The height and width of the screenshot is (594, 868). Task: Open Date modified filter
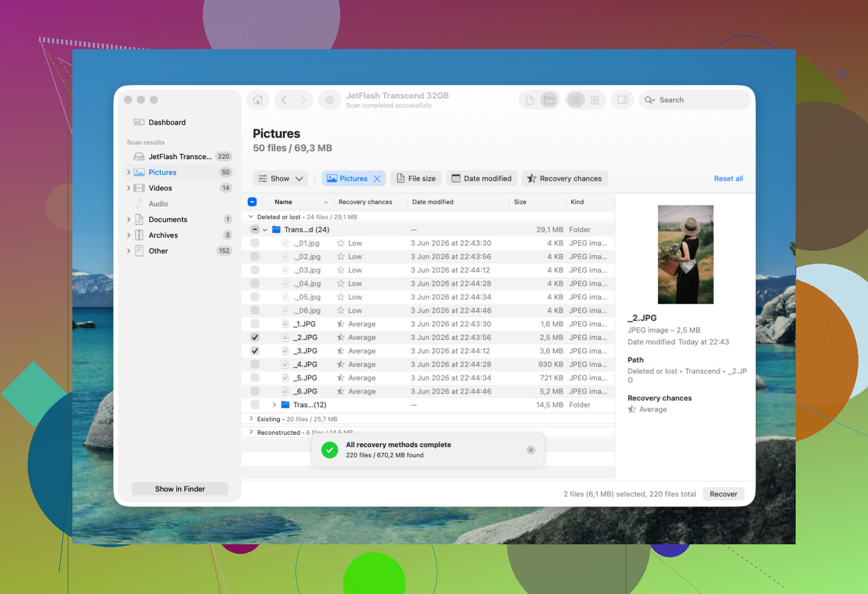481,178
